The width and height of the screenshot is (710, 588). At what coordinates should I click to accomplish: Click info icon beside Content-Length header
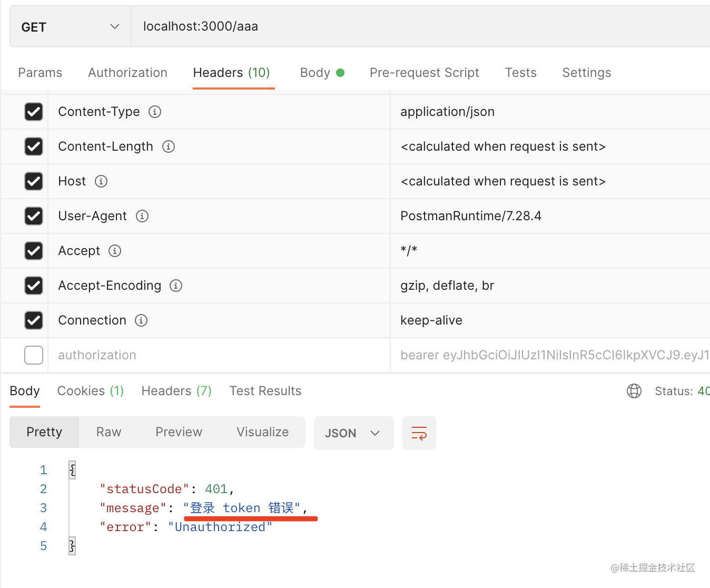click(169, 146)
